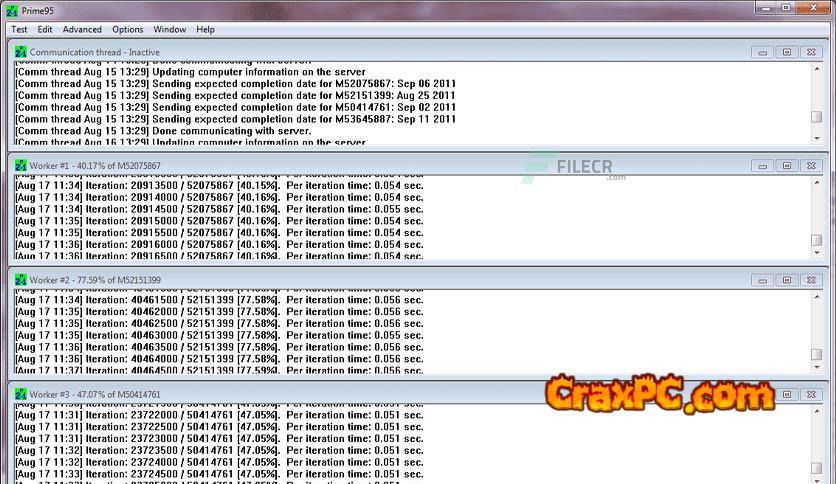Maximize the Worker #3 window
Screen dimensions: 836x484
[787, 394]
